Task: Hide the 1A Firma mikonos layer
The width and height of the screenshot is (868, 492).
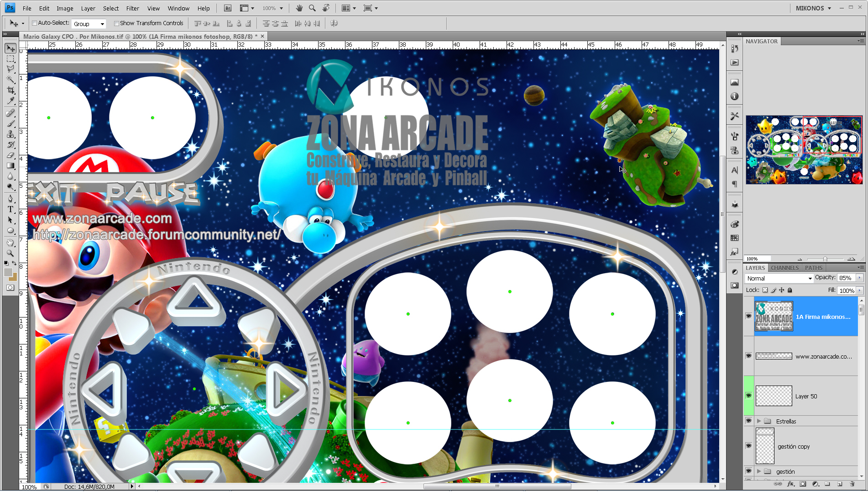Action: point(748,316)
